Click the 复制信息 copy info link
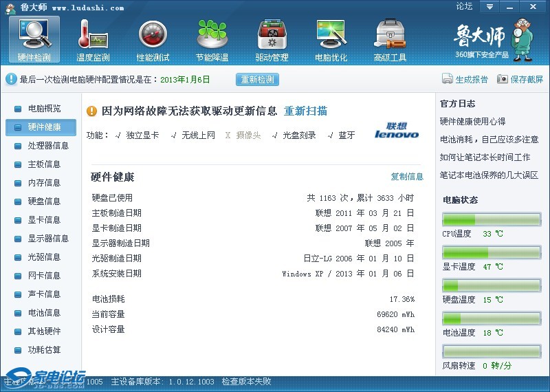Viewport: 550px width, 392px height. 407,177
